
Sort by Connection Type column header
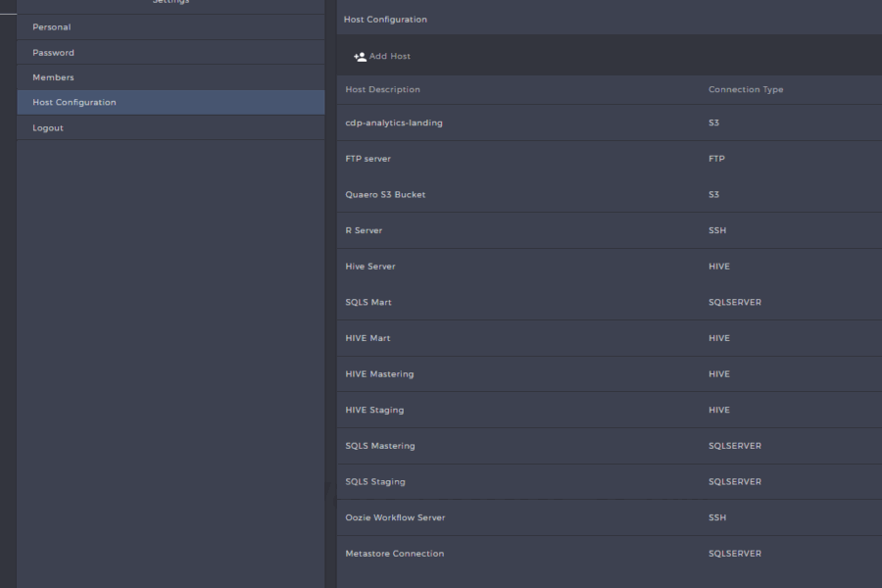pyautogui.click(x=746, y=90)
